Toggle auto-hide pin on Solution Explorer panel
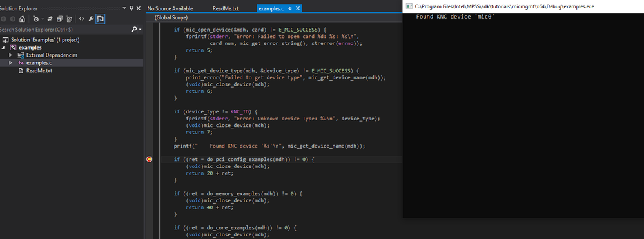This screenshot has width=644, height=239. 132,8
